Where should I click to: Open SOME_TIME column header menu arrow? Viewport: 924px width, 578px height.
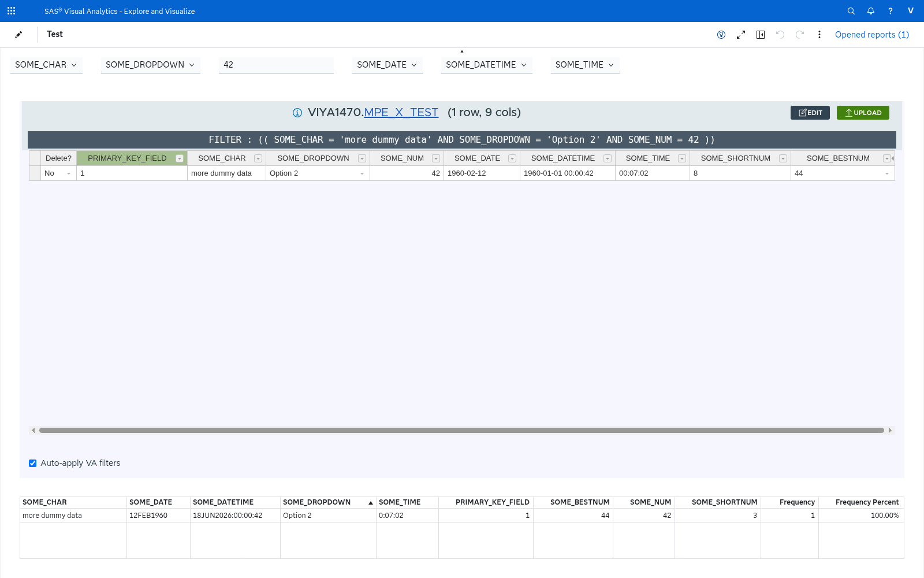point(682,158)
